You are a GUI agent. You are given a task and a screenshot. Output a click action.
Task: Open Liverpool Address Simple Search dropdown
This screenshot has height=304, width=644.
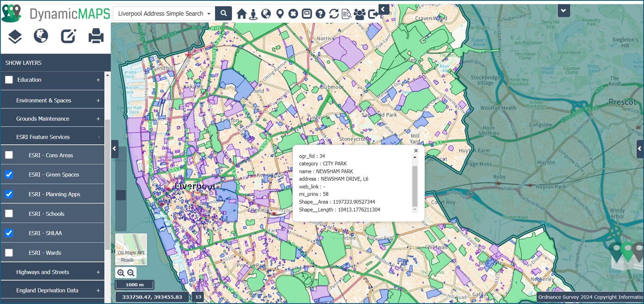click(x=164, y=13)
